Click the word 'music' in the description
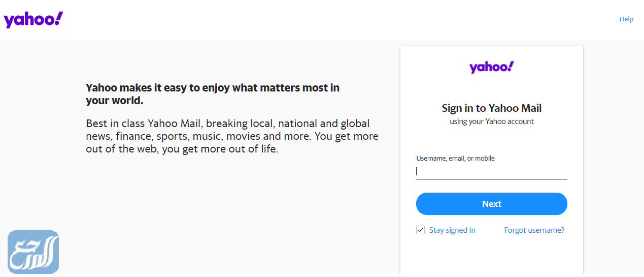Screen dimensions: 644x277 click(208, 136)
